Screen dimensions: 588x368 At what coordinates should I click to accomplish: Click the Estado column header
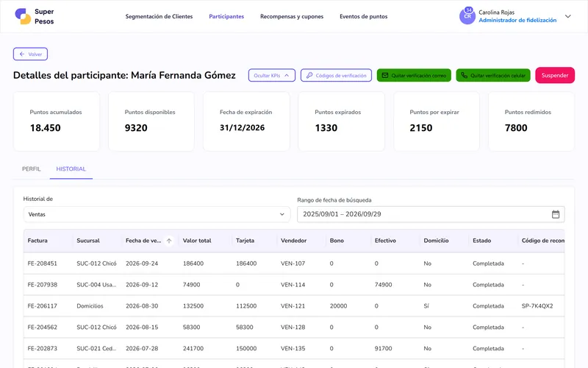pyautogui.click(x=482, y=241)
